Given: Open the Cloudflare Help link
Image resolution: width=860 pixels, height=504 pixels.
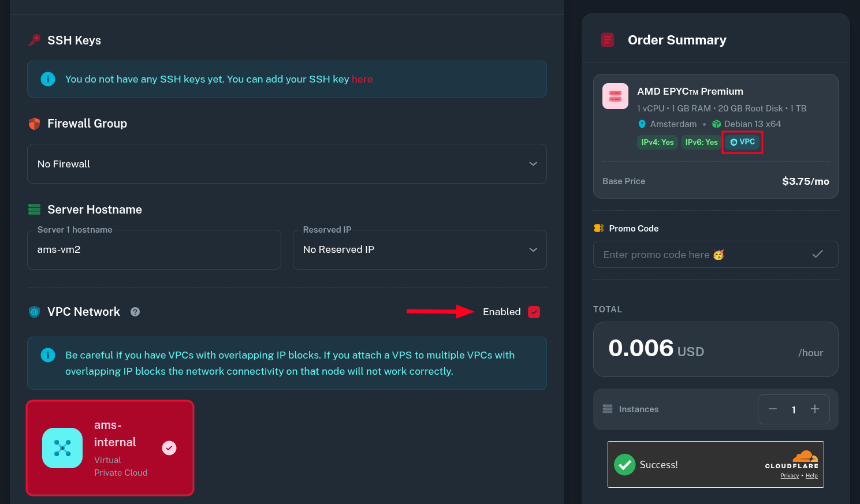Looking at the screenshot, I should pyautogui.click(x=811, y=476).
